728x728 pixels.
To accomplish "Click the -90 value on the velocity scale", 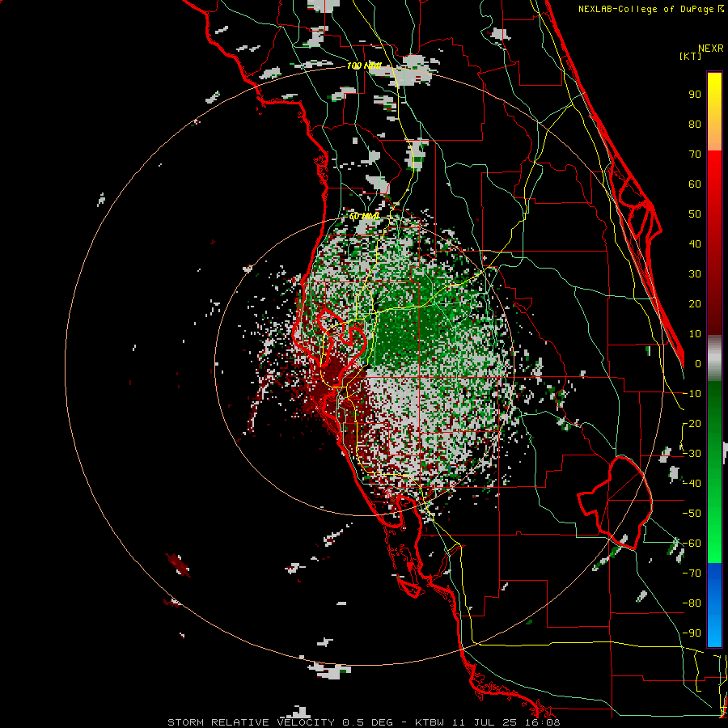I will click(692, 633).
